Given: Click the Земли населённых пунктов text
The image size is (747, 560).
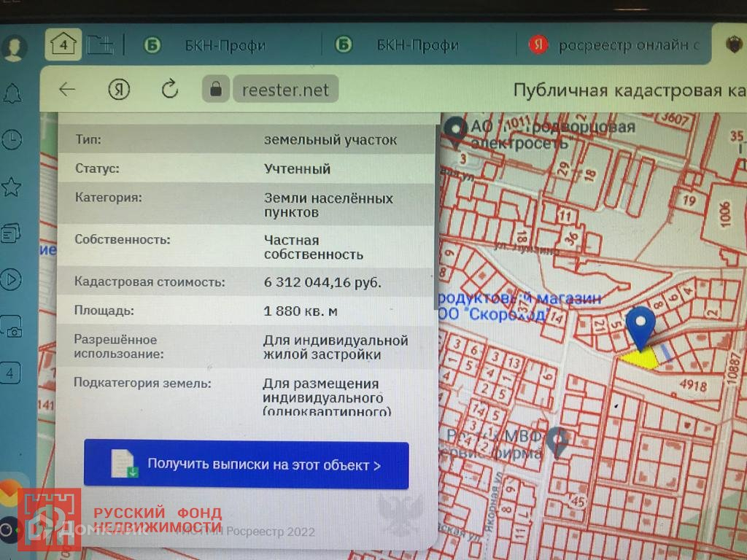Looking at the screenshot, I should pyautogui.click(x=328, y=205).
